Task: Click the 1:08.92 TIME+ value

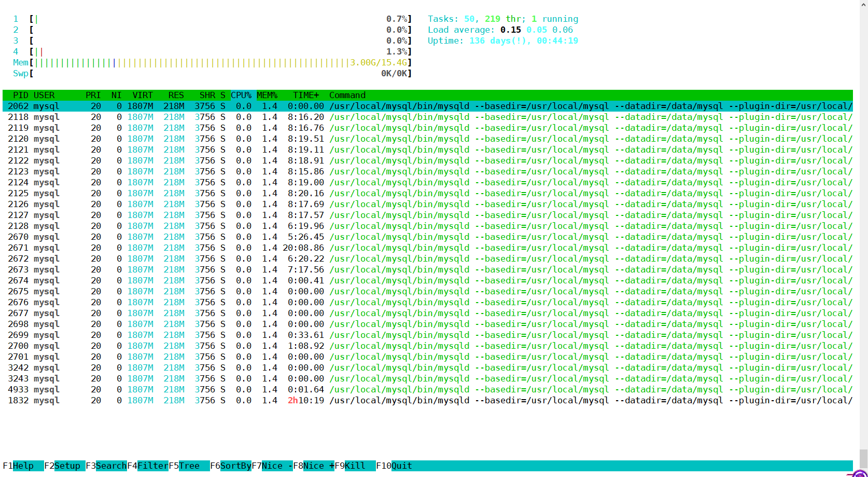Action: pos(306,346)
